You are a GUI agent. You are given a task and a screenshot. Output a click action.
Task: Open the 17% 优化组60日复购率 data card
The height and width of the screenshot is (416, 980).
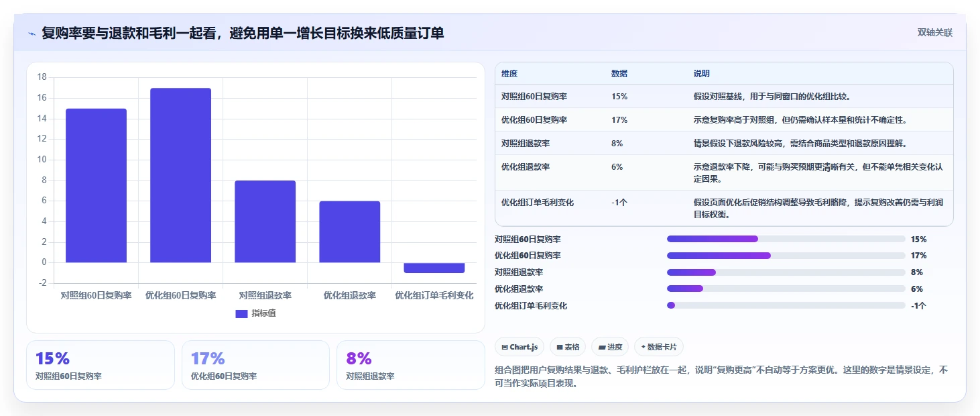pos(255,365)
